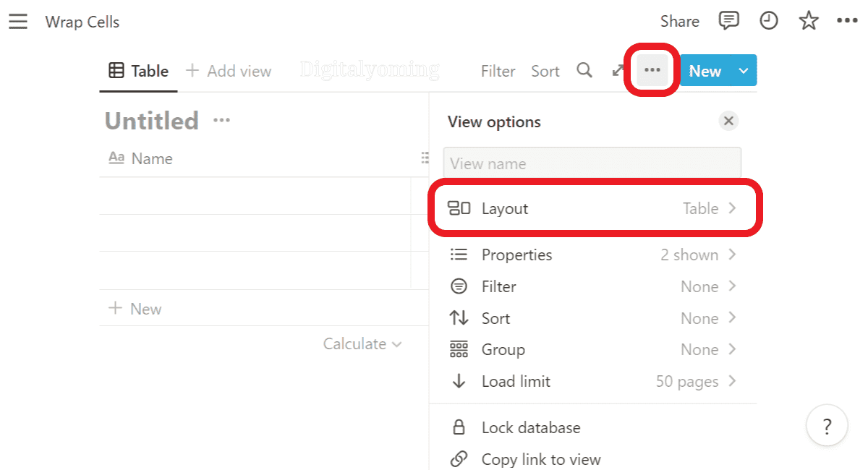The width and height of the screenshot is (868, 470).
Task: Expand Layout settings row
Action: pyautogui.click(x=592, y=208)
